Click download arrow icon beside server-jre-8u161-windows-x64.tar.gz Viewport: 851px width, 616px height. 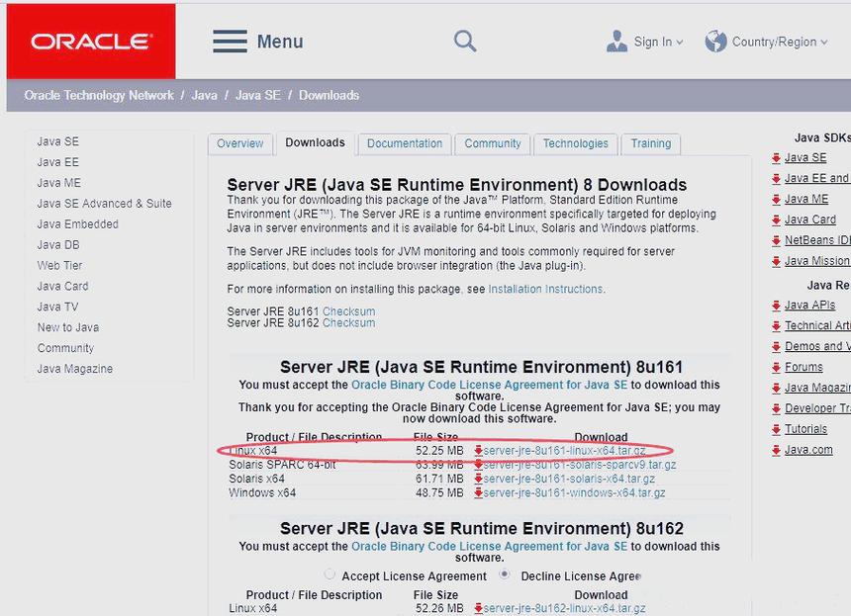click(x=478, y=493)
